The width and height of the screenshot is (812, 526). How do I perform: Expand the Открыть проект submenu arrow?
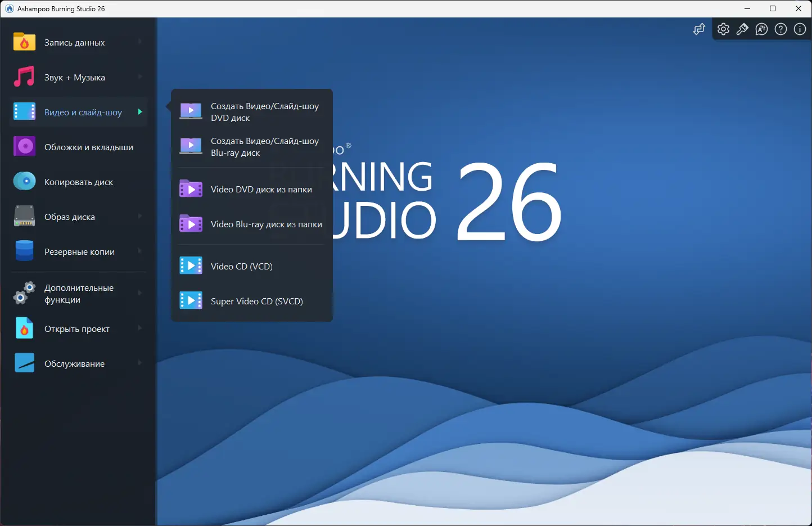140,328
